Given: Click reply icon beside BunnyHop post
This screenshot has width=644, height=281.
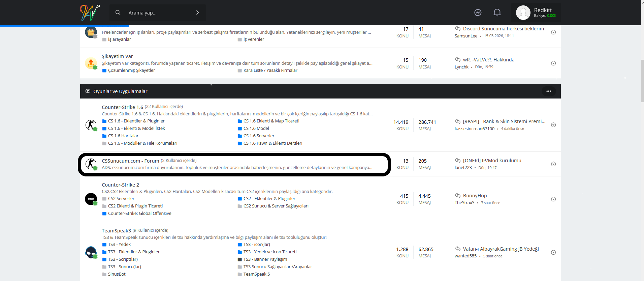Looking at the screenshot, I should [458, 195].
